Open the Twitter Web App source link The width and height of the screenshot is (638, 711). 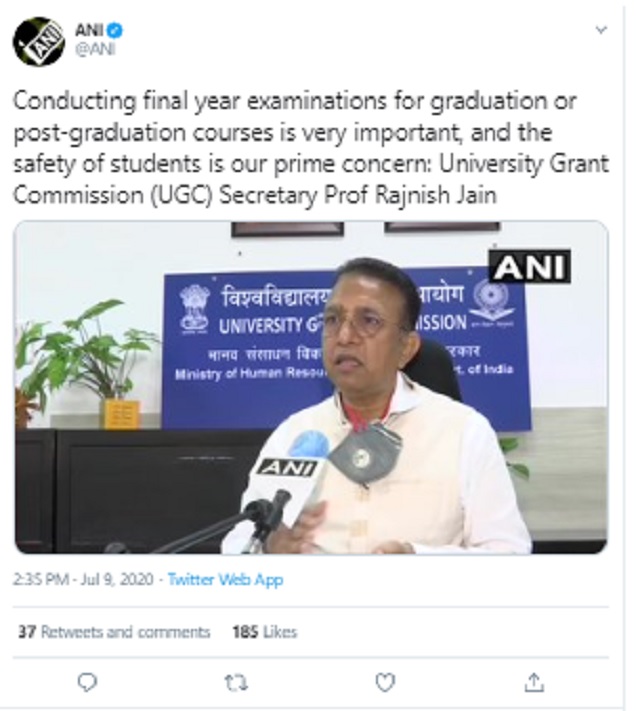click(225, 580)
